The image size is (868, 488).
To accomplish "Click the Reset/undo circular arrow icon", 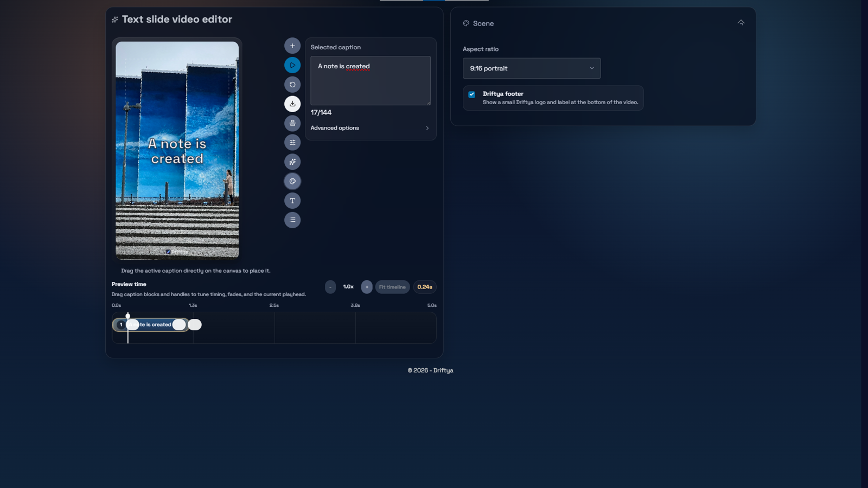I will (292, 84).
